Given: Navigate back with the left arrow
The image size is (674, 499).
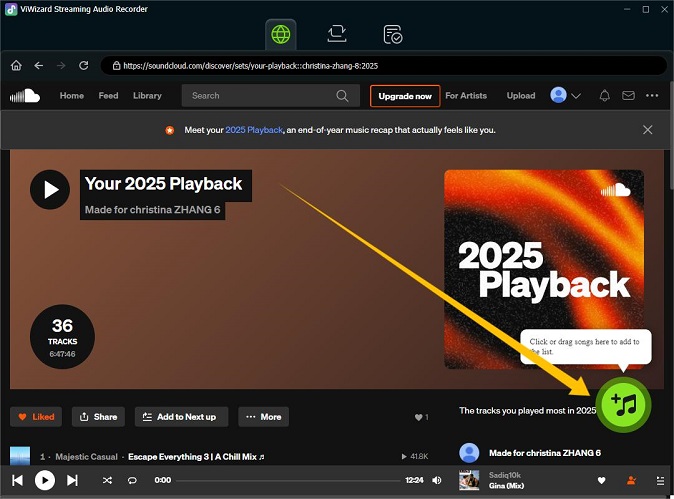Looking at the screenshot, I should (x=39, y=65).
